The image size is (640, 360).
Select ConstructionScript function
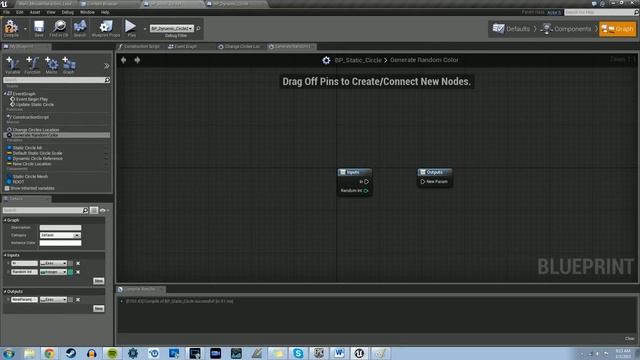click(x=31, y=117)
